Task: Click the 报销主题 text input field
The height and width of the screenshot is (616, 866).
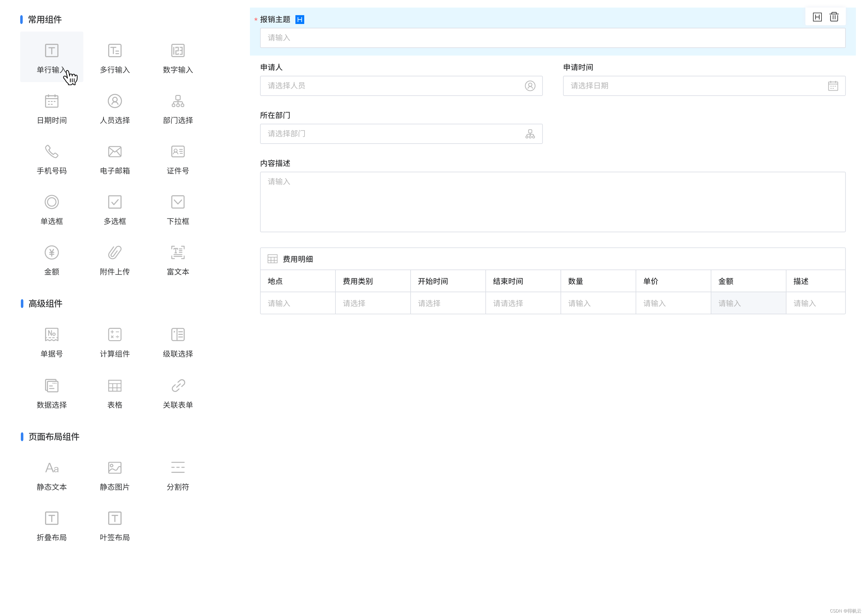Action: click(552, 38)
